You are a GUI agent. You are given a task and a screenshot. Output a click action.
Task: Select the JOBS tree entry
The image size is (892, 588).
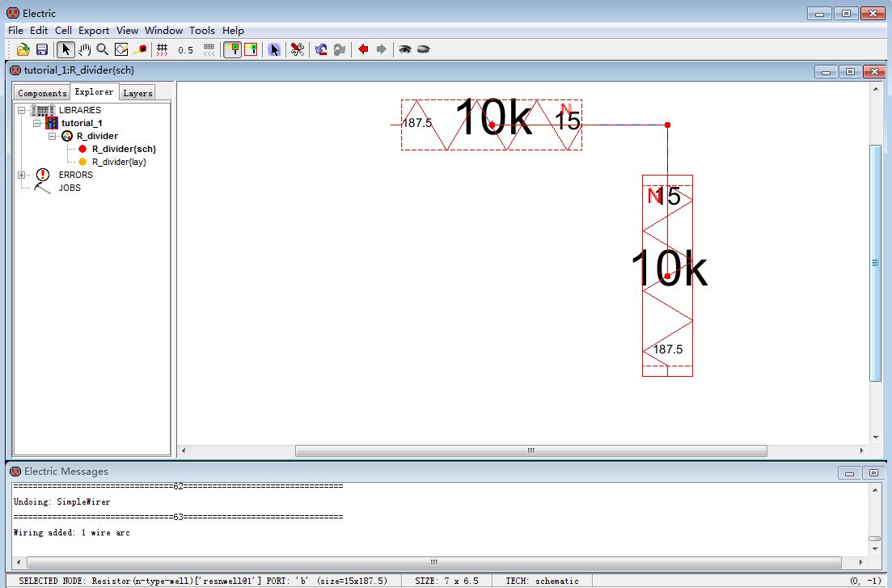pyautogui.click(x=70, y=188)
